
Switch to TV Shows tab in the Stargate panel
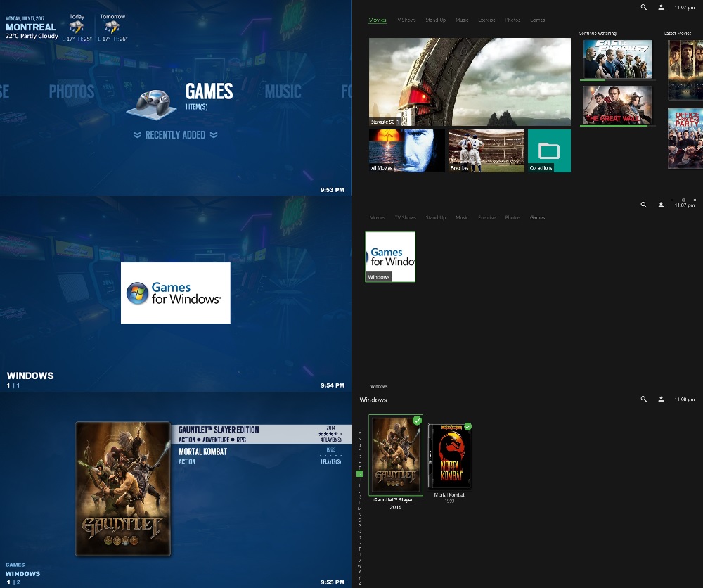406,20
